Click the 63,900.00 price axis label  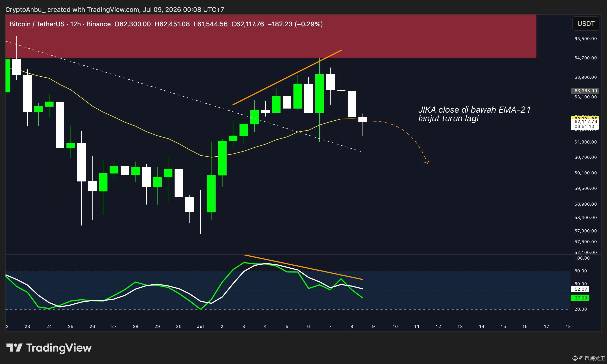coord(586,77)
